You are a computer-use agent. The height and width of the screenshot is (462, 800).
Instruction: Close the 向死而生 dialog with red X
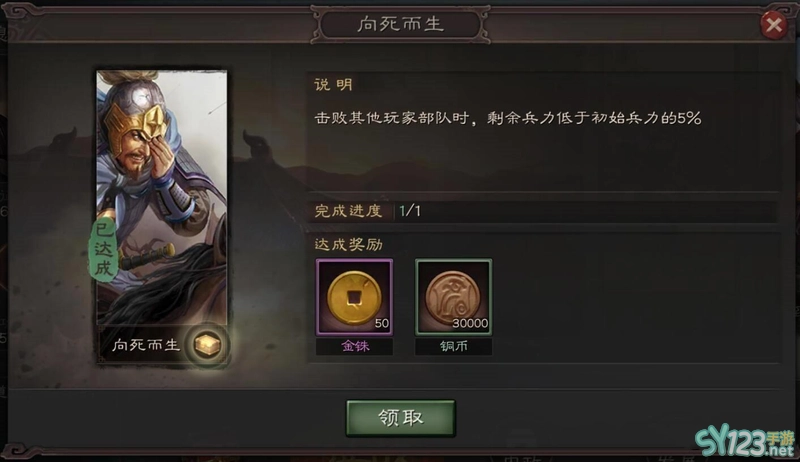point(773,24)
